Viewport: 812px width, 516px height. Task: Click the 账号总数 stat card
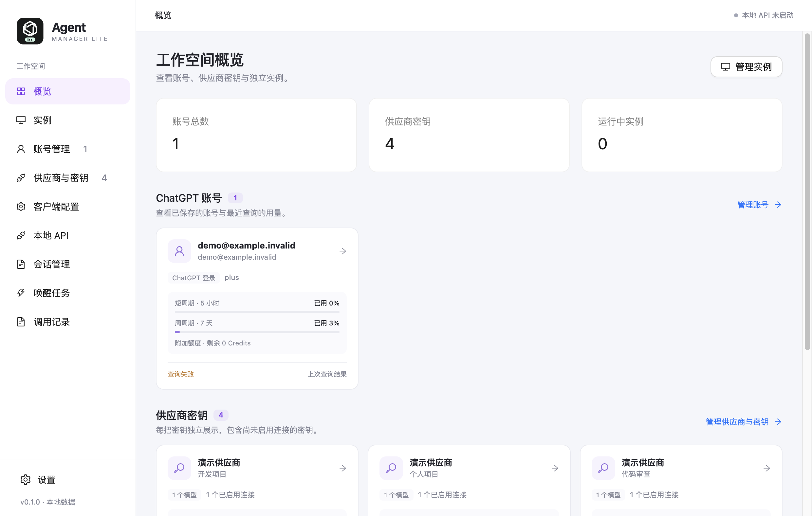coord(256,135)
